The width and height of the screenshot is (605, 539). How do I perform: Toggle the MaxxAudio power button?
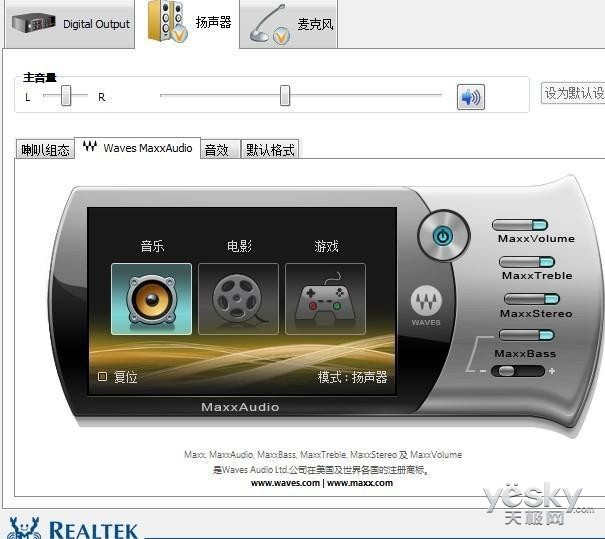(x=443, y=236)
